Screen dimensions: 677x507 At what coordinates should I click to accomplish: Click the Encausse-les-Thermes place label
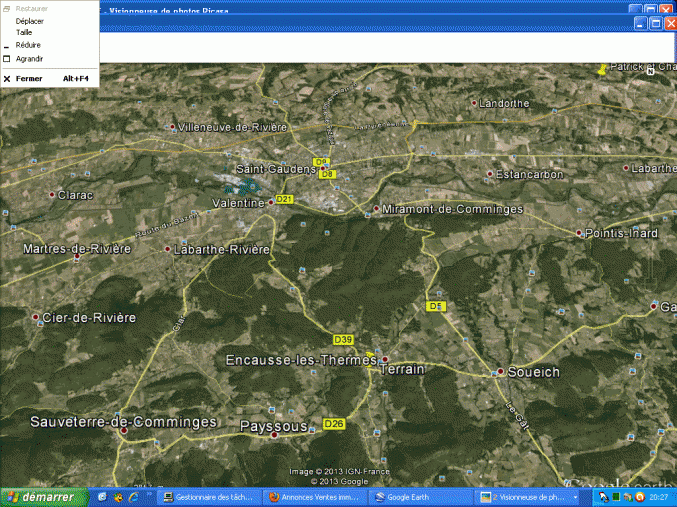[x=301, y=361]
